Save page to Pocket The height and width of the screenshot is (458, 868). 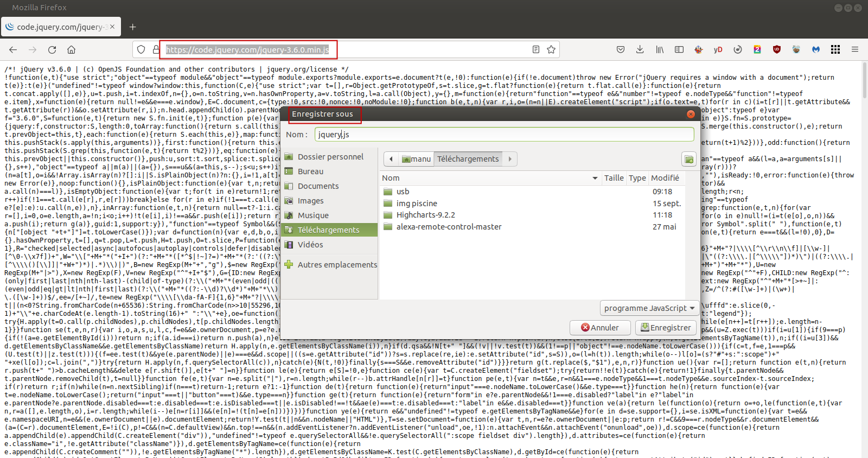621,49
